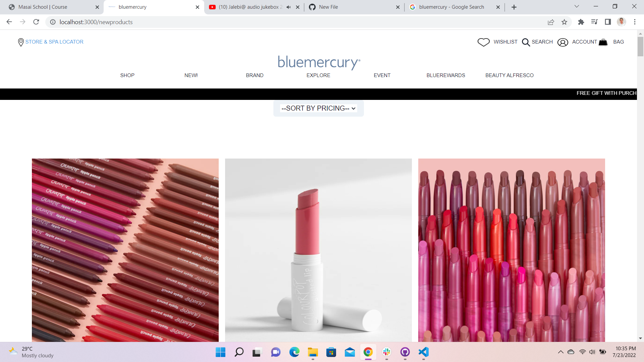The image size is (644, 362).
Task: Toggle Chrome side panel
Action: (608, 22)
